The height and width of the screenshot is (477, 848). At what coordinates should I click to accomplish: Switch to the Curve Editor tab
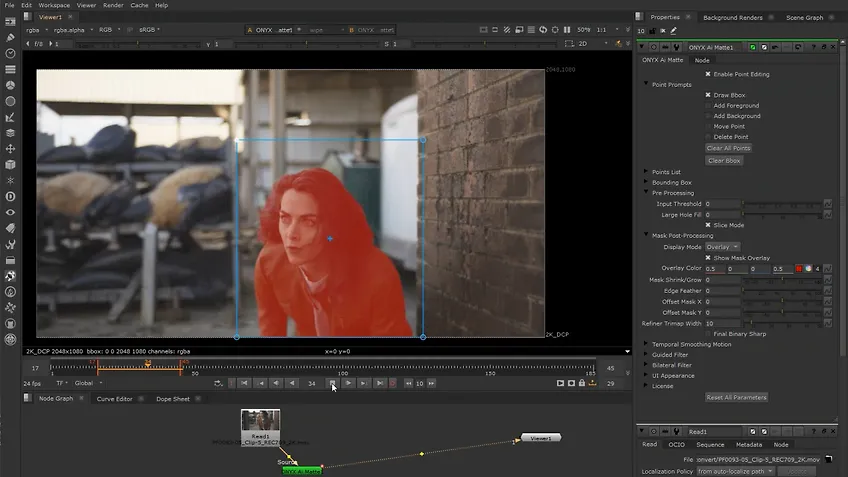click(114, 399)
